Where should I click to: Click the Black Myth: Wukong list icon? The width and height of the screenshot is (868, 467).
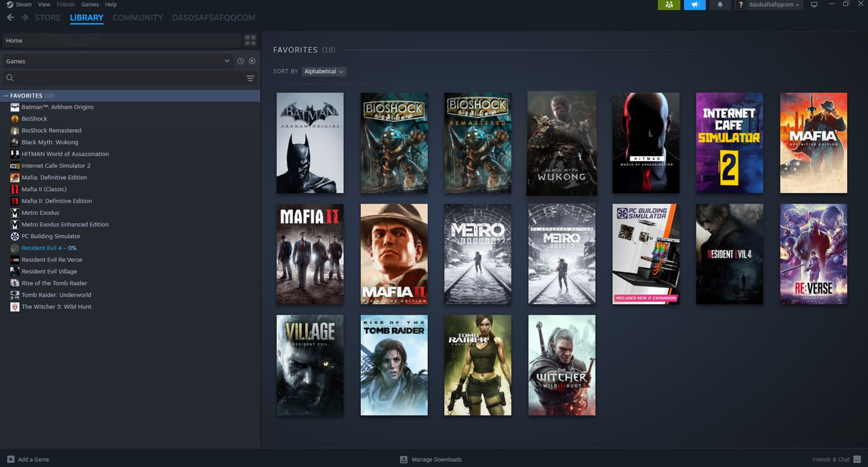pos(15,142)
